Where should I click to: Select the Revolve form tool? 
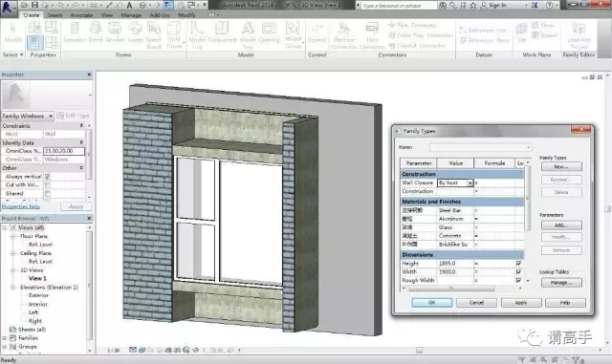tap(115, 32)
